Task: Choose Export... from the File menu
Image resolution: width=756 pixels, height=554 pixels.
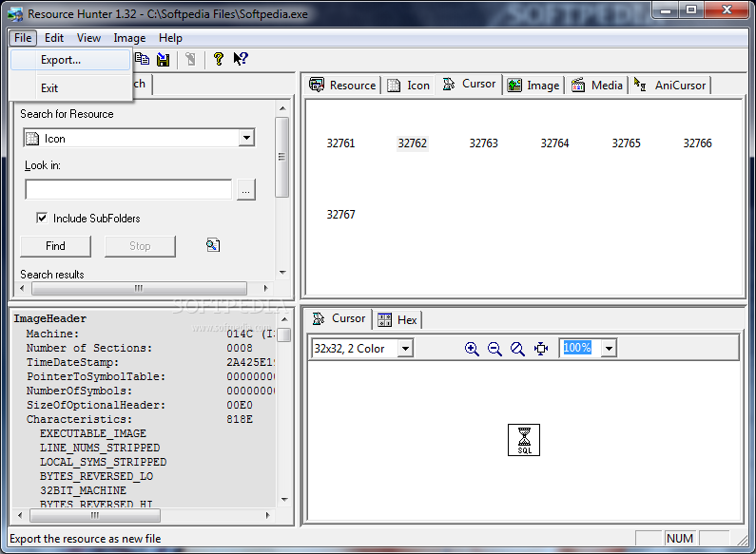Action: click(70, 60)
